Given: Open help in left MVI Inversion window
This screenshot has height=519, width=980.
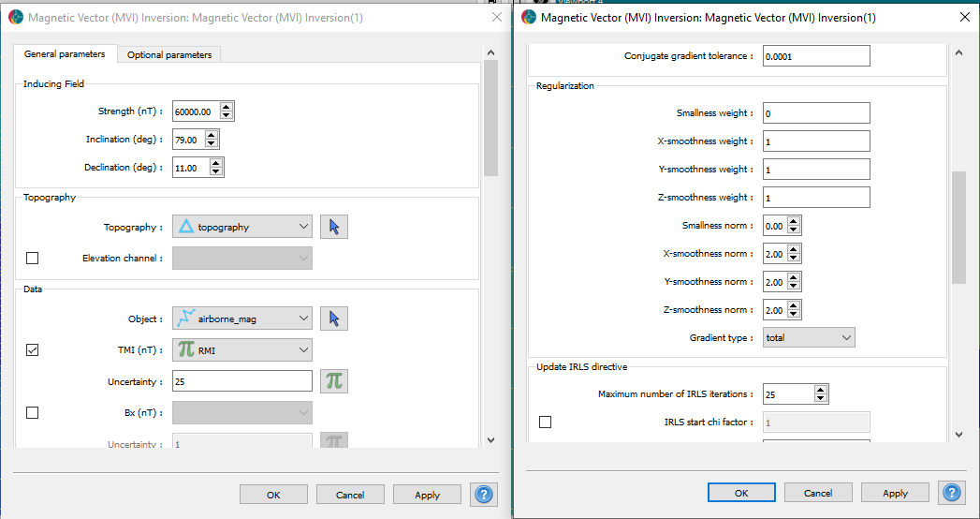Looking at the screenshot, I should [484, 495].
